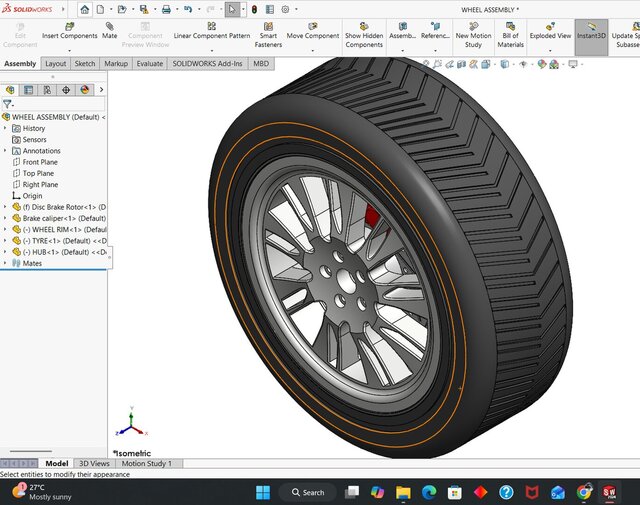Undo the last action
This screenshot has width=640, height=505.
[x=188, y=9]
